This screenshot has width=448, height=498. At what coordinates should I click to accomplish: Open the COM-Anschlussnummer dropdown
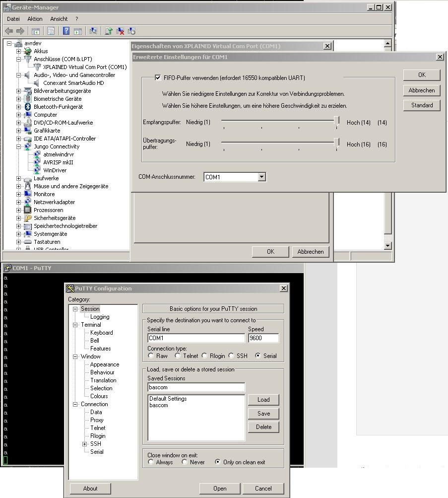pyautogui.click(x=262, y=177)
